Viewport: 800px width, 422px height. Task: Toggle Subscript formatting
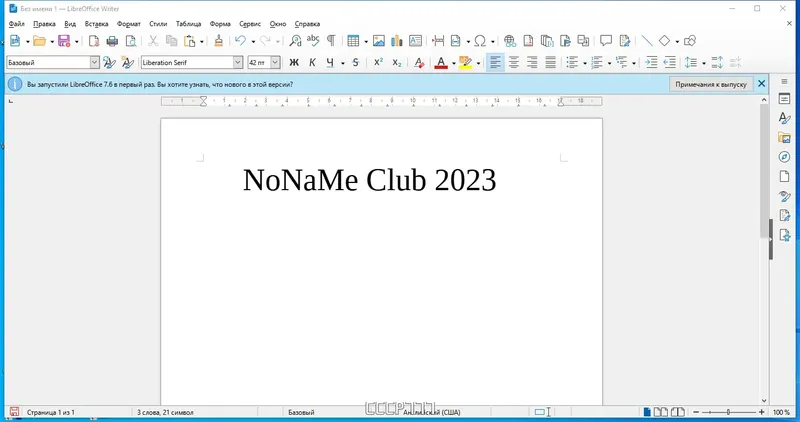click(397, 63)
